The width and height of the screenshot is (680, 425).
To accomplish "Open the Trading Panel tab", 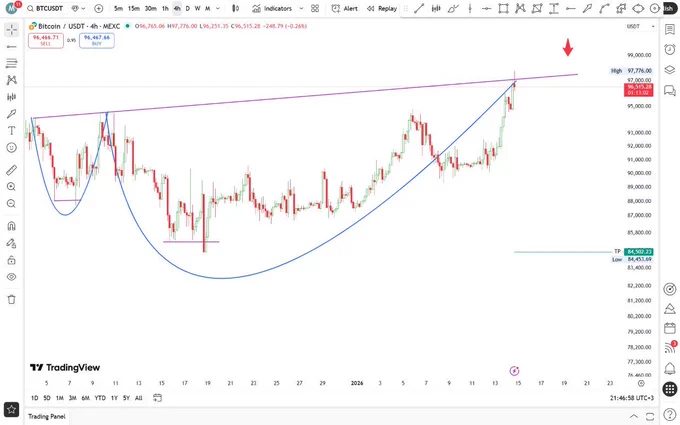I will (x=47, y=416).
